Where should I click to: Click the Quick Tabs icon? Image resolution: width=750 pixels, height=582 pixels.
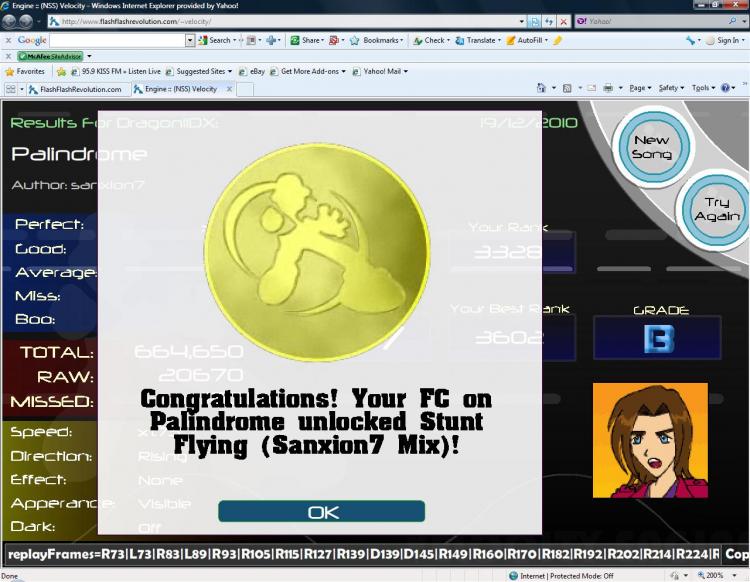(11, 89)
